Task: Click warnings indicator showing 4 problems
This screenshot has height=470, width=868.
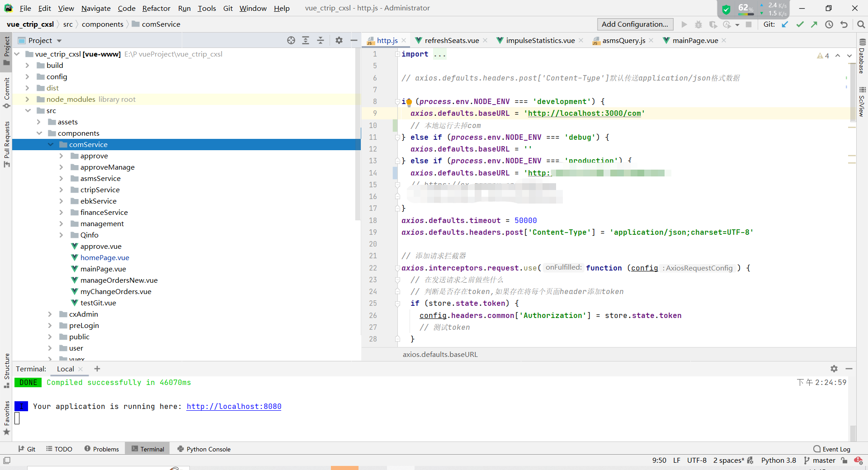Action: (823, 56)
